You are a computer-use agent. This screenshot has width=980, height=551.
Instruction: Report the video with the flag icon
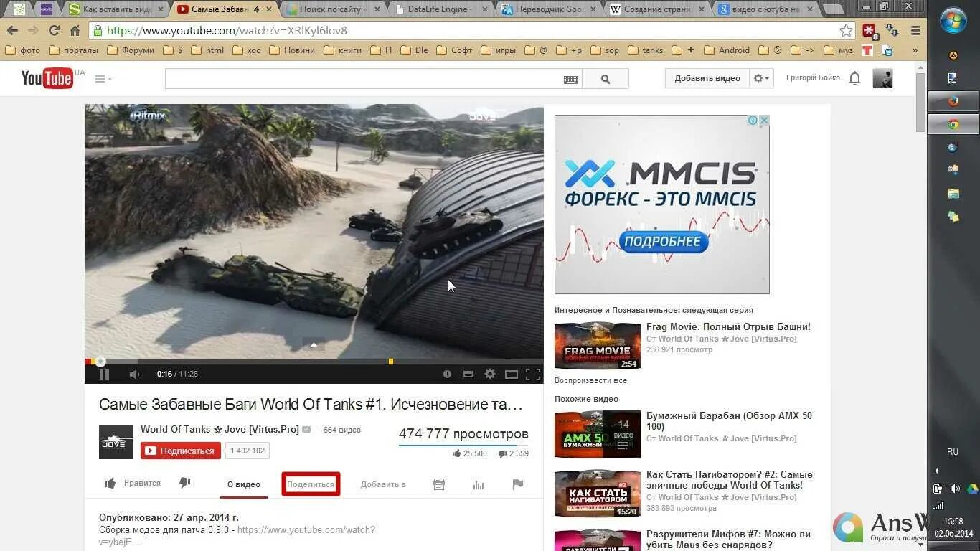[518, 484]
